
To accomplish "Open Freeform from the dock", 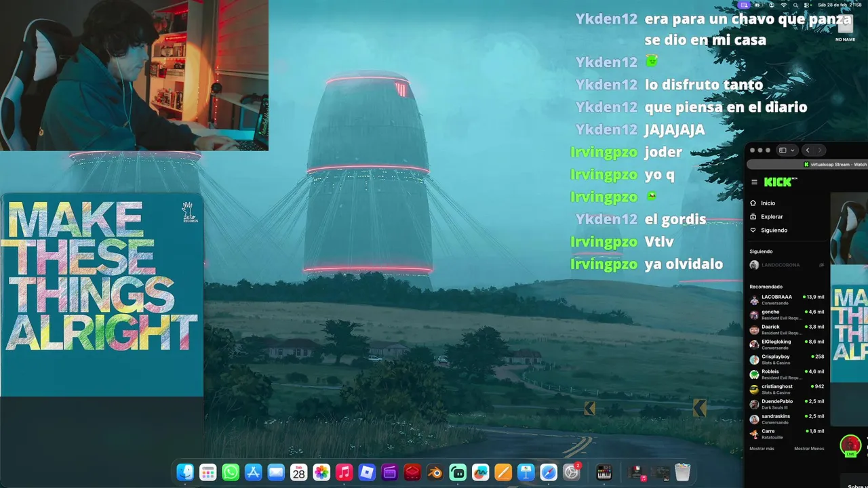I will [x=481, y=472].
